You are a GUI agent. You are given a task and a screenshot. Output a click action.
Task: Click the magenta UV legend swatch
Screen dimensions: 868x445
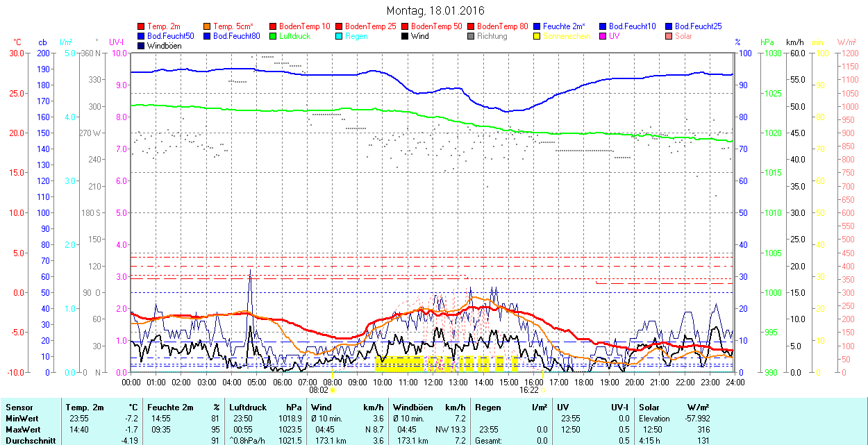[603, 36]
